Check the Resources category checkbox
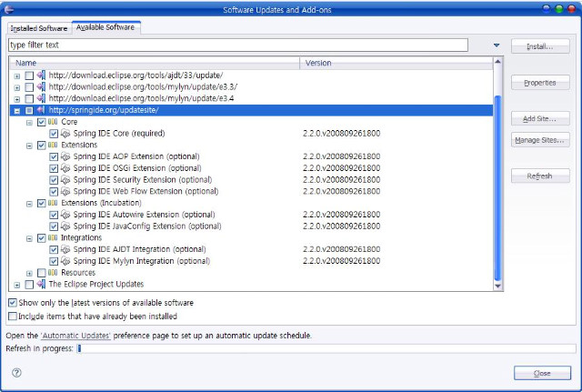 tap(41, 273)
